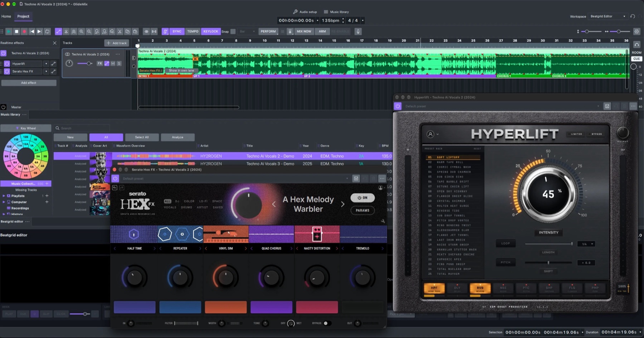Click the Add track button
The width and height of the screenshot is (644, 338).
(117, 43)
